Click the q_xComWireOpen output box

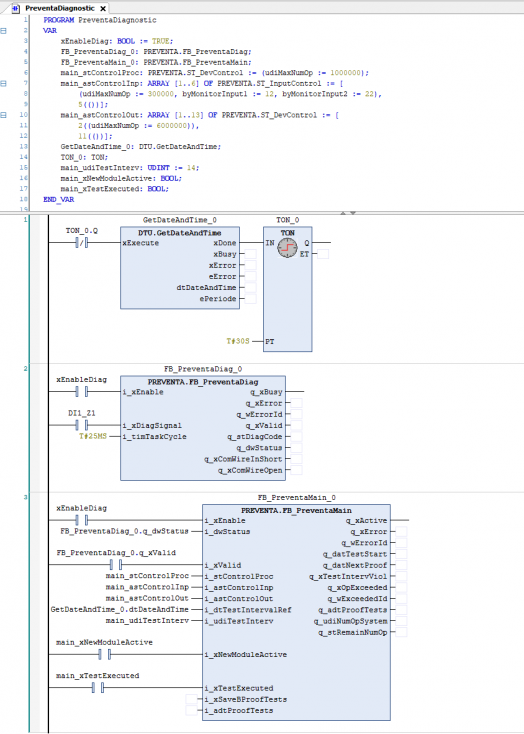click(296, 470)
